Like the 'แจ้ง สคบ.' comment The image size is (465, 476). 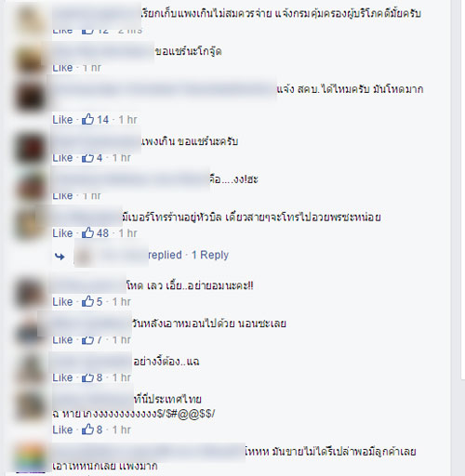[62, 120]
